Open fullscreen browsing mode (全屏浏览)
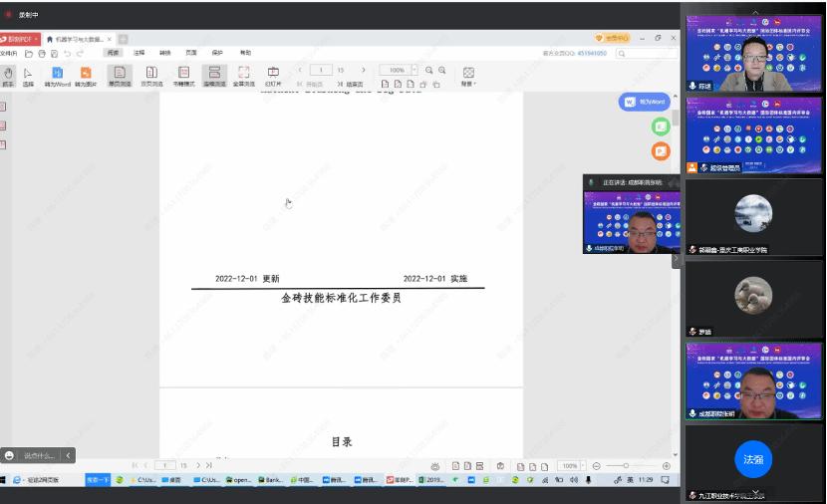 [243, 76]
